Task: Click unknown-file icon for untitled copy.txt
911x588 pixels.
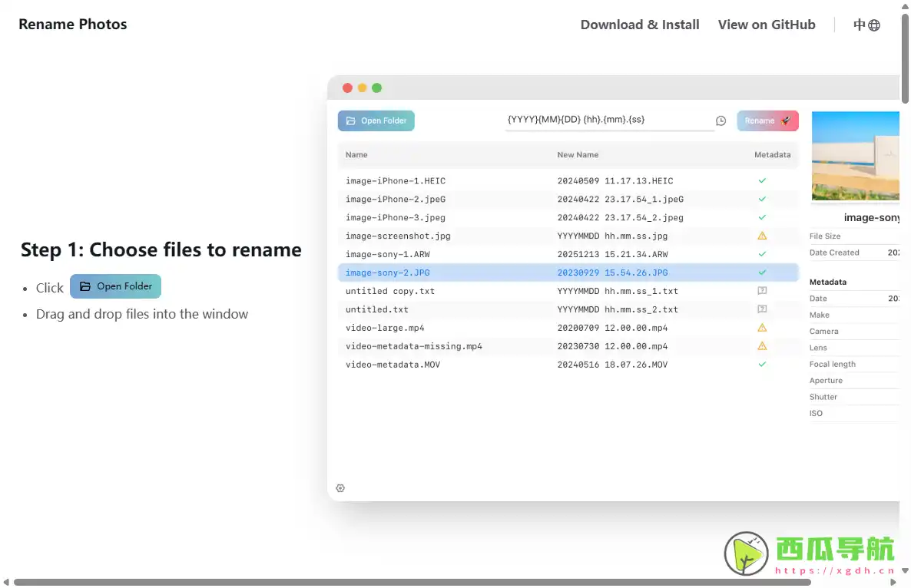Action: coord(762,291)
